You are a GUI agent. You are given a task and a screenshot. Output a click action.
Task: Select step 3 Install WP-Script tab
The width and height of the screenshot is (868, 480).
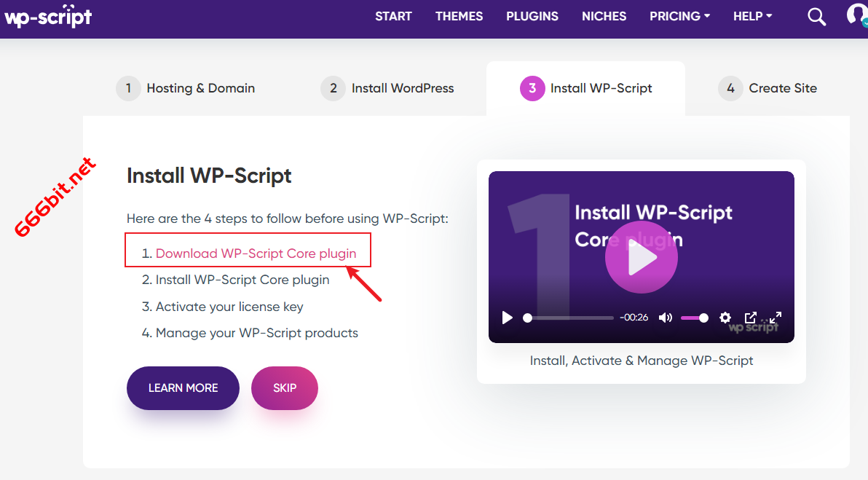(x=585, y=89)
